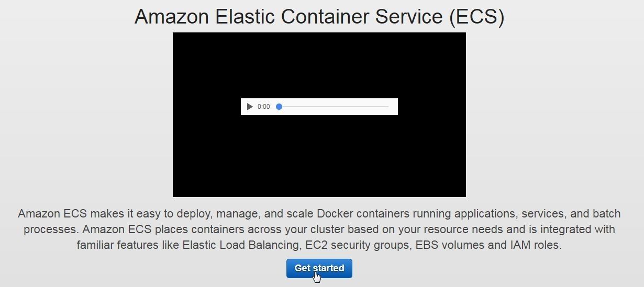Screen dimensions: 644x287
Task: Click the word "processes" in the description
Action: 50,229
